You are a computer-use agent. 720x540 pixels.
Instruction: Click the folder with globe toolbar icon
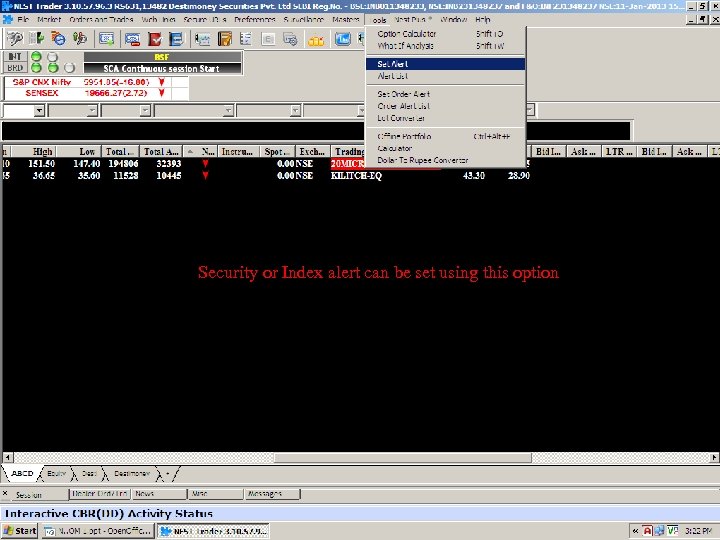click(x=58, y=39)
